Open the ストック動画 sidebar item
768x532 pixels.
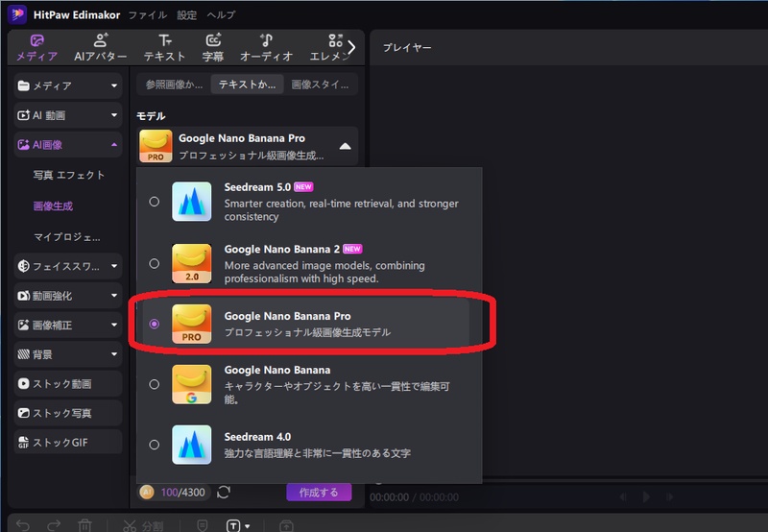click(x=68, y=383)
